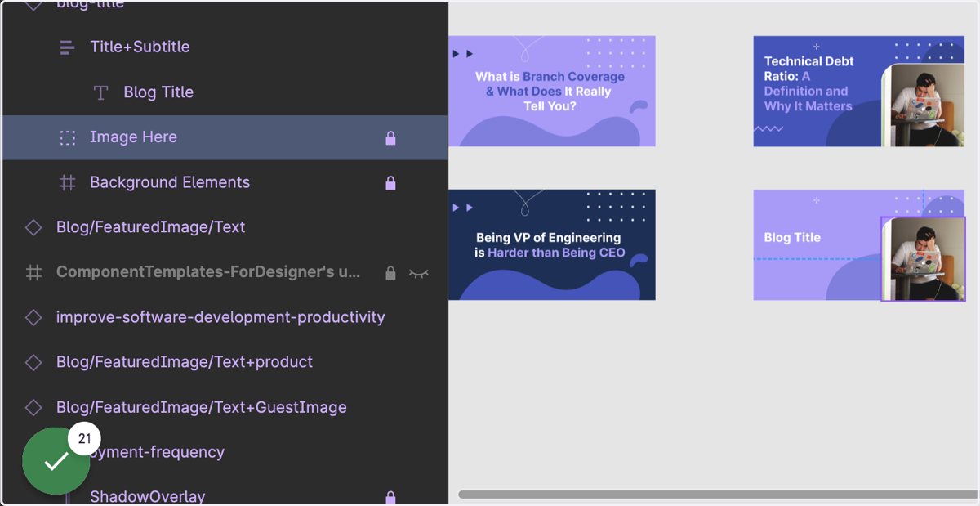Click the diamond icon for Blog/FeaturedImage/Text+product
This screenshot has width=980, height=506.
[33, 362]
